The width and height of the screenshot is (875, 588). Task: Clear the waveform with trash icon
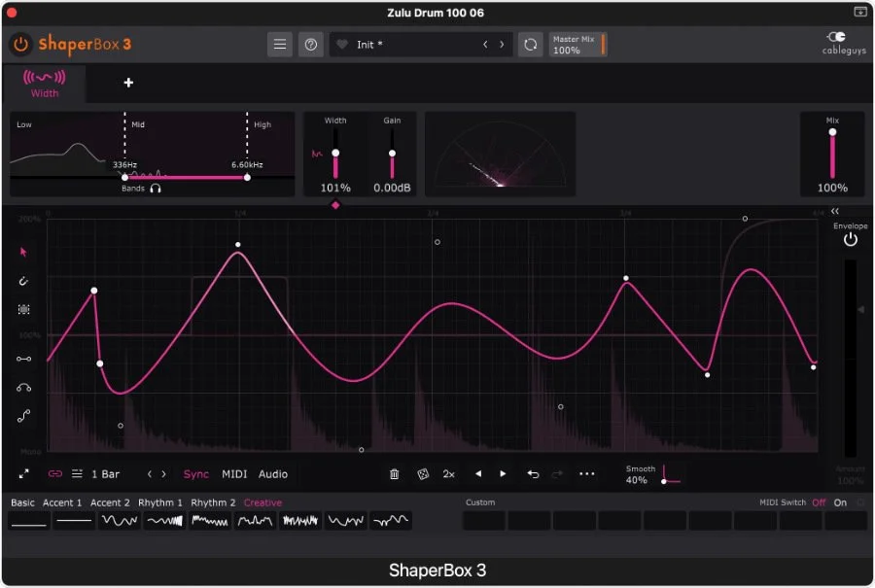click(x=394, y=474)
